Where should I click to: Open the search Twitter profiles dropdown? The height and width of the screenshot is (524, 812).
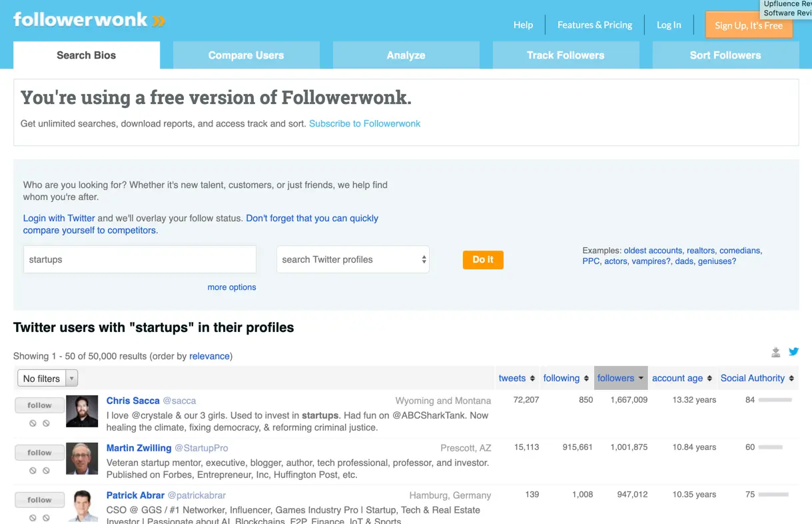[353, 259]
